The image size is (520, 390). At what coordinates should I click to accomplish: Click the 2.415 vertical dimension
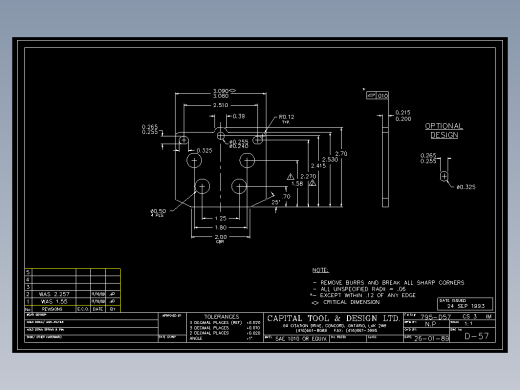tap(318, 166)
